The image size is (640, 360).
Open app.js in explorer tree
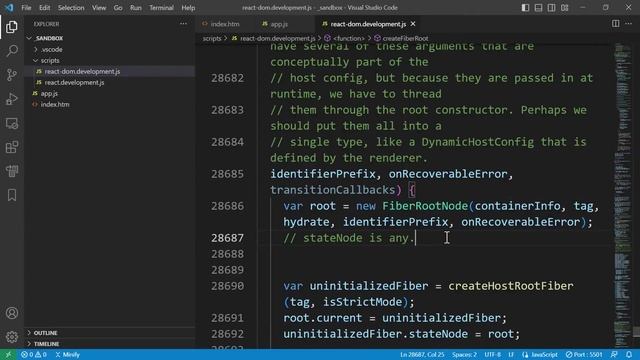point(109,93)
